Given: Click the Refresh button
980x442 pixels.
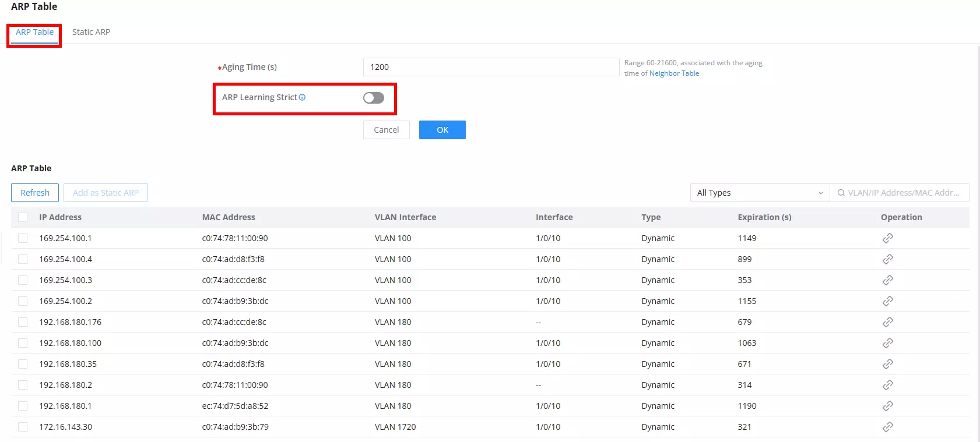Looking at the screenshot, I should tap(35, 193).
